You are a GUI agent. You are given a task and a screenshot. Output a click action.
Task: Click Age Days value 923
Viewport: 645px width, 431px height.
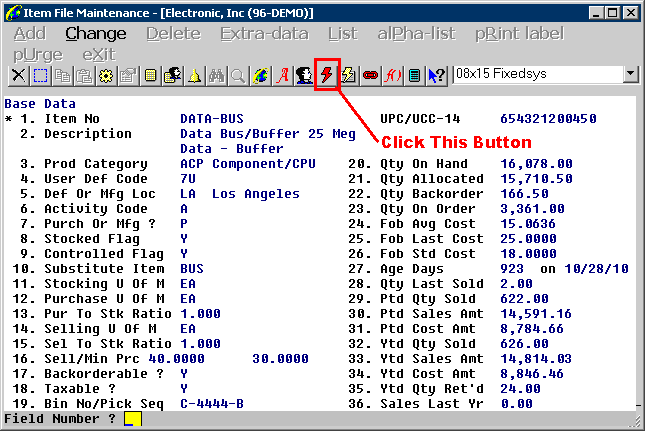coord(512,269)
